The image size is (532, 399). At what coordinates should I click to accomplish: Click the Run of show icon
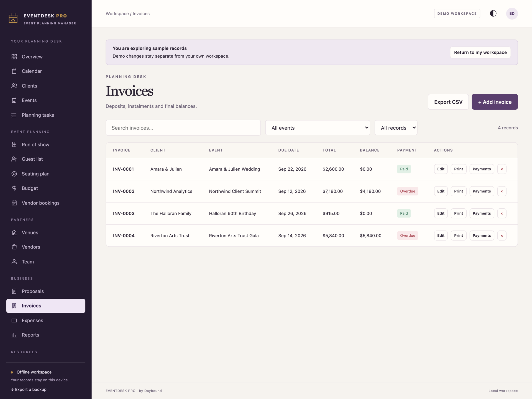pos(14,145)
